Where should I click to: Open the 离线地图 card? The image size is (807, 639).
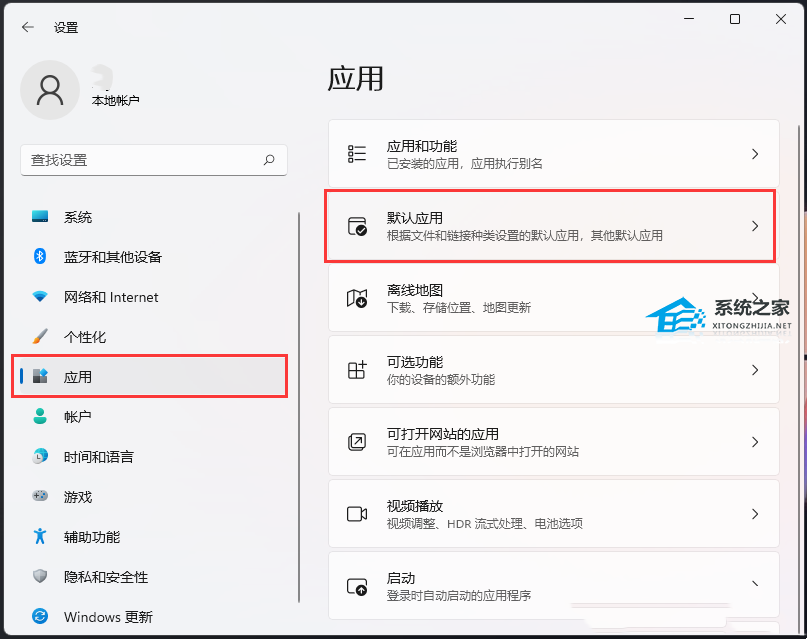554,298
